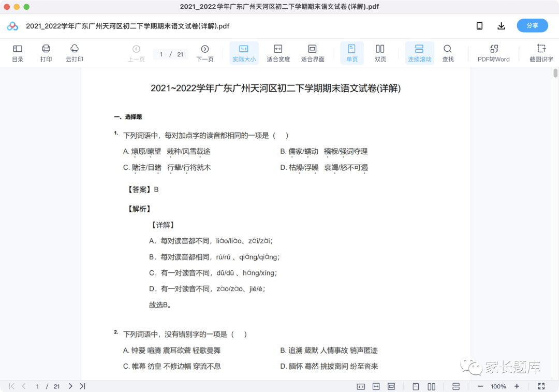The width and height of the screenshot is (559, 392).
Task: Click the 【解析】 label
Action: coord(139,209)
